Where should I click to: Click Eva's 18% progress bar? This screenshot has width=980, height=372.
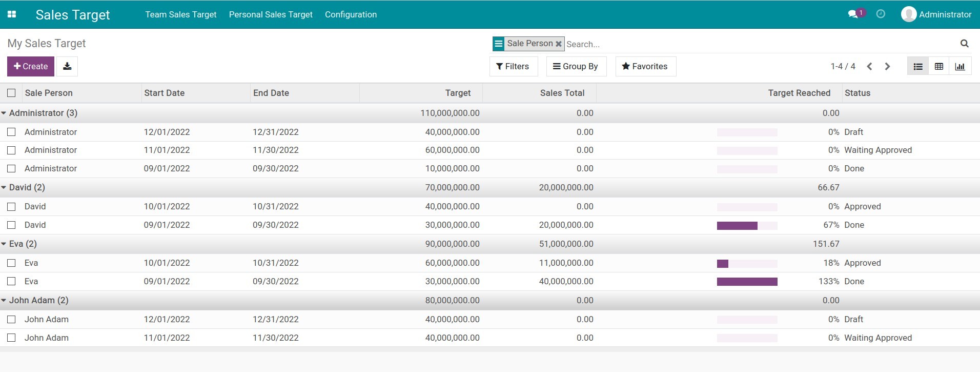coord(747,264)
